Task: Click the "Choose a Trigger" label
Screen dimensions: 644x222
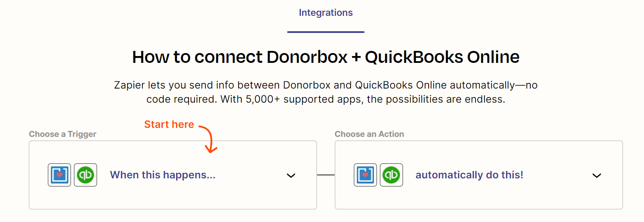Action: point(63,134)
